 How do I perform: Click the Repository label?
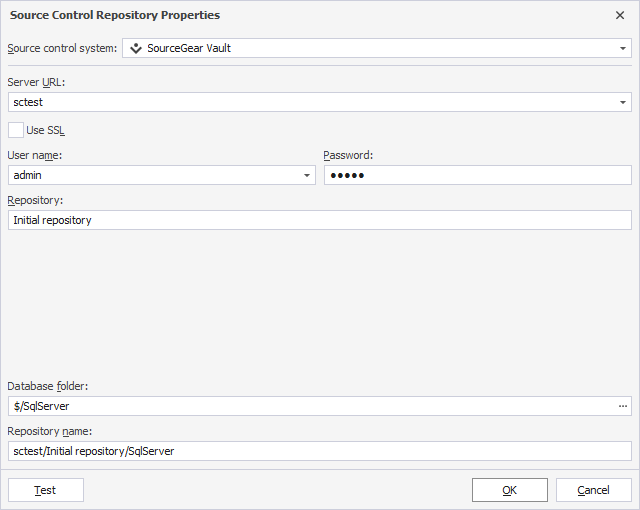pyautogui.click(x=35, y=200)
